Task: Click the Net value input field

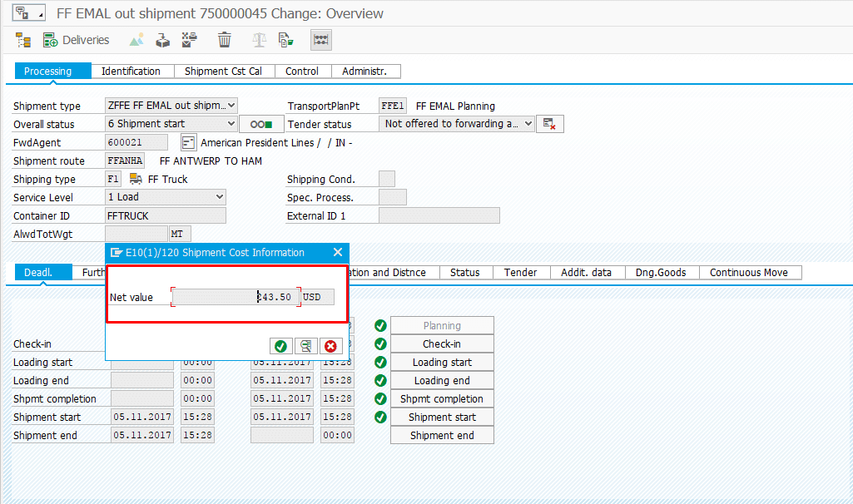Action: 236,297
